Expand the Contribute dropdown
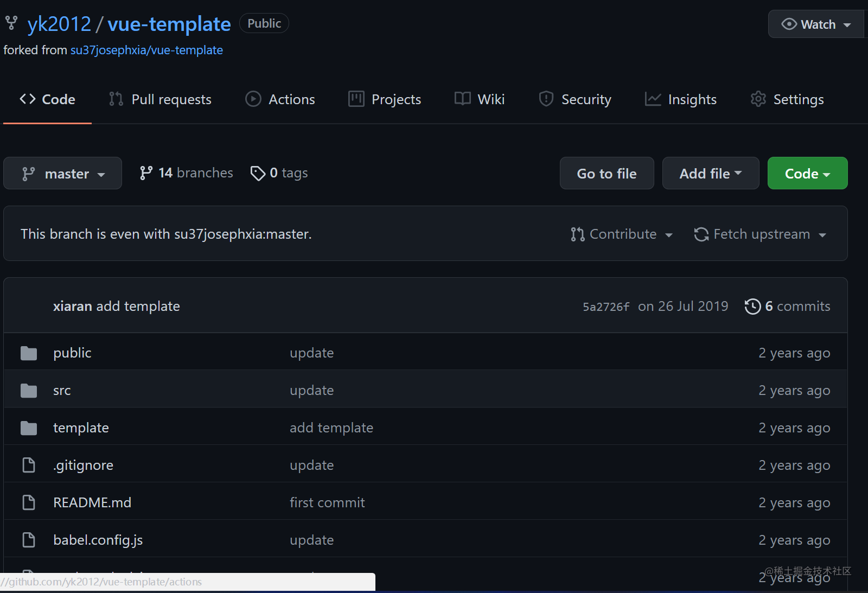The height and width of the screenshot is (593, 868). click(x=622, y=234)
